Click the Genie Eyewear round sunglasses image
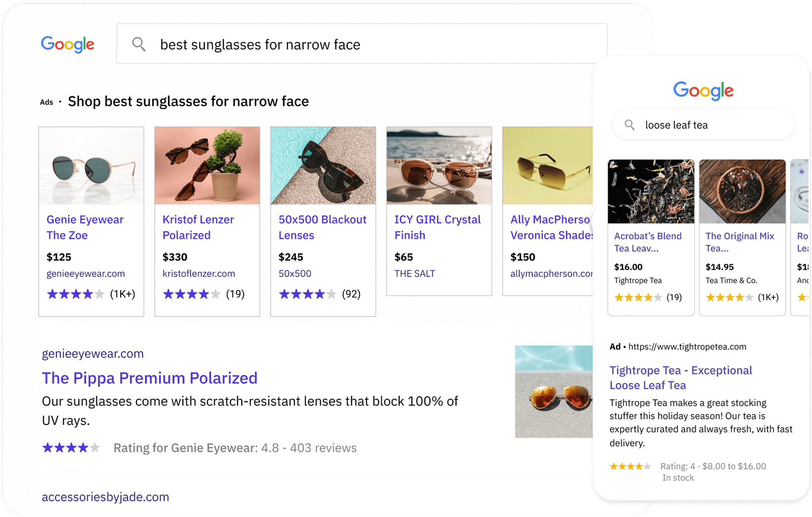Viewport: 812px width, 517px height. [91, 165]
